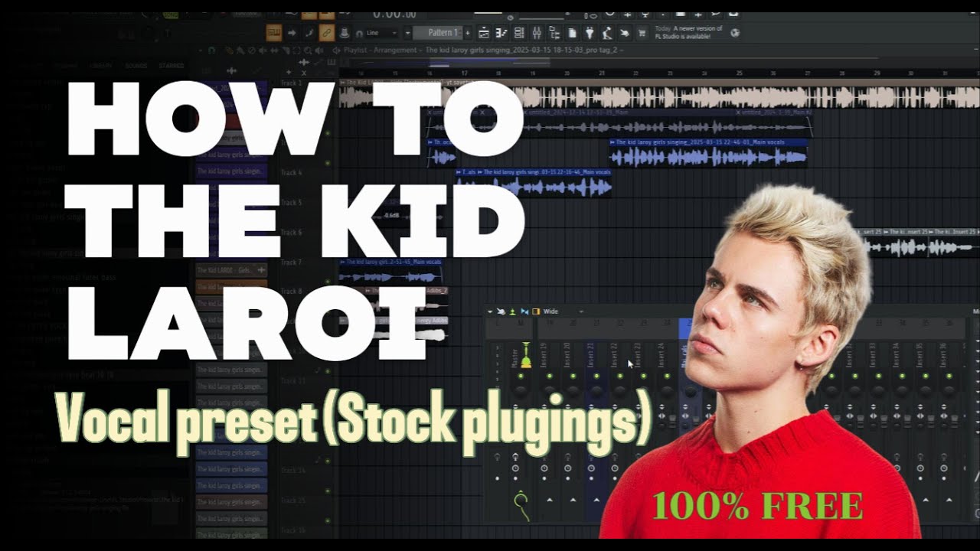Add a new pattern with plus button
The width and height of the screenshot is (980, 551).
(x=467, y=33)
